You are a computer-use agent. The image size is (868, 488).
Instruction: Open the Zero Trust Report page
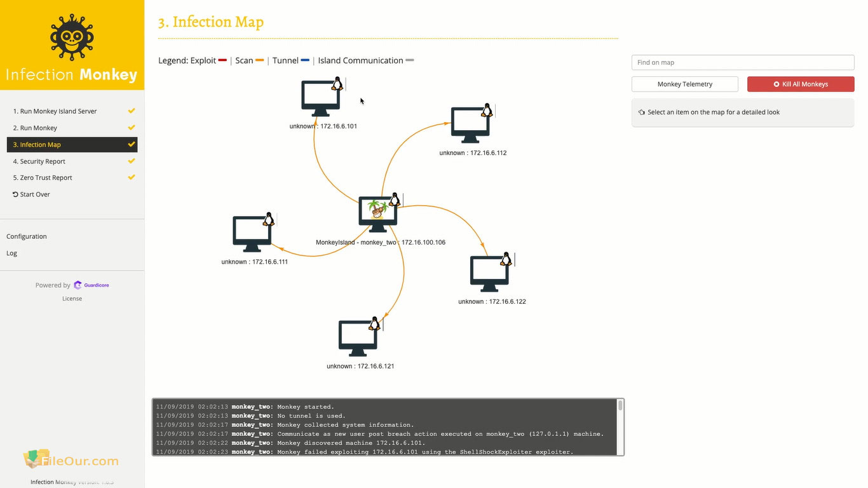[72, 178]
